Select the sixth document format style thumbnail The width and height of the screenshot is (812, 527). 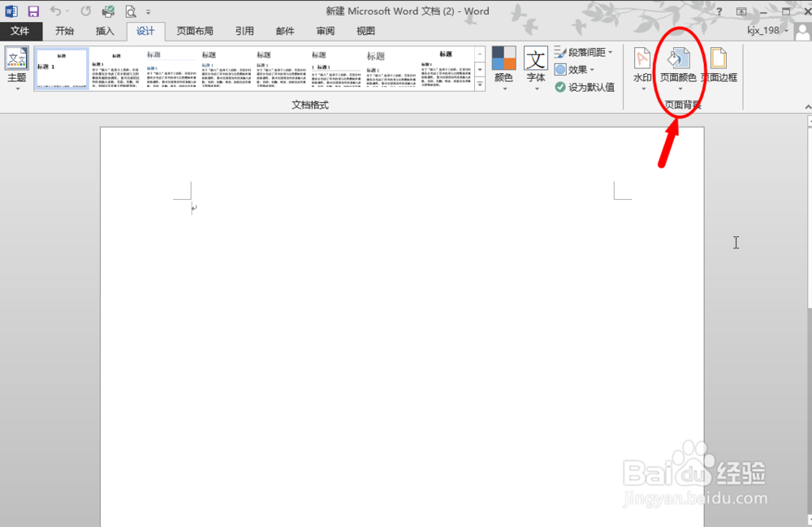coord(335,68)
